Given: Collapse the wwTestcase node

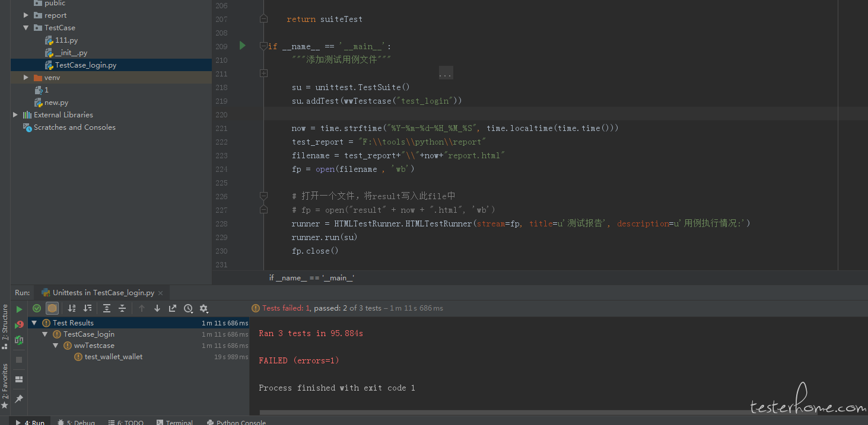Looking at the screenshot, I should coord(55,346).
